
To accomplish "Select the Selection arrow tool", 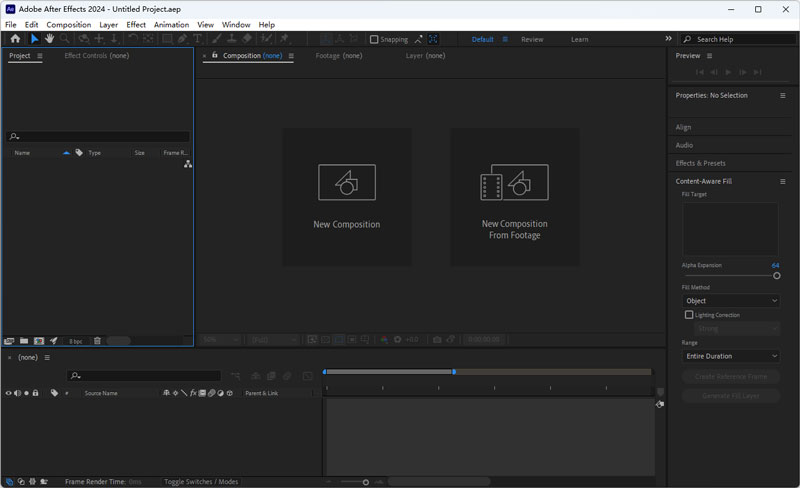I will pyautogui.click(x=34, y=39).
